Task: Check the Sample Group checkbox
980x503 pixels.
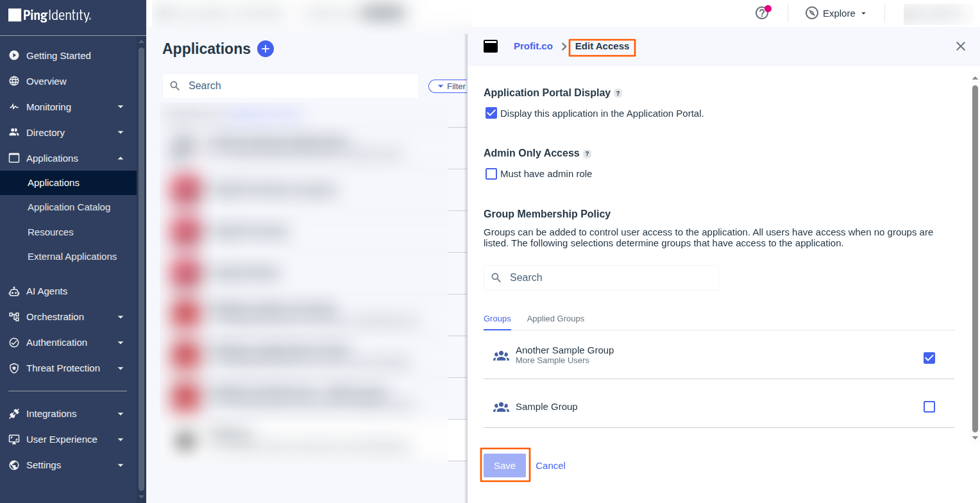Action: pos(929,406)
